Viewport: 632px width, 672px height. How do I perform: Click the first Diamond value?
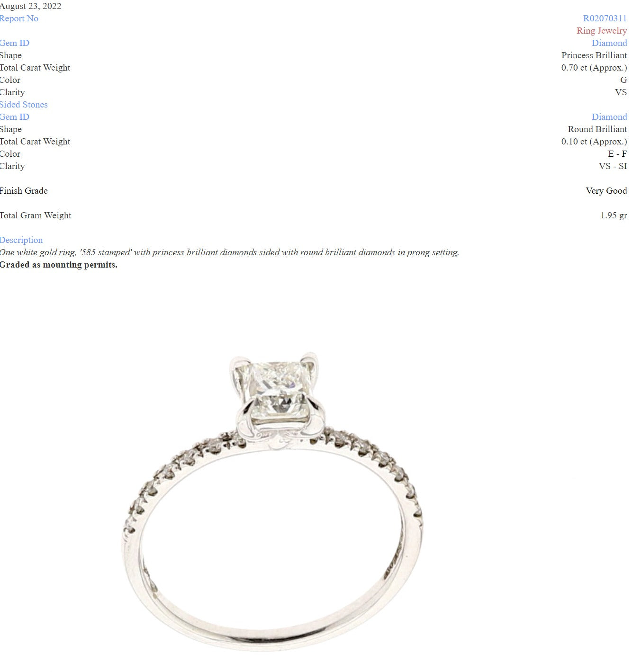[609, 43]
